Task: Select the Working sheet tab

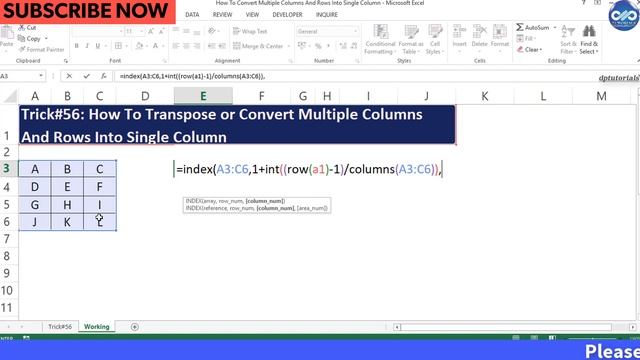Action: point(97,327)
